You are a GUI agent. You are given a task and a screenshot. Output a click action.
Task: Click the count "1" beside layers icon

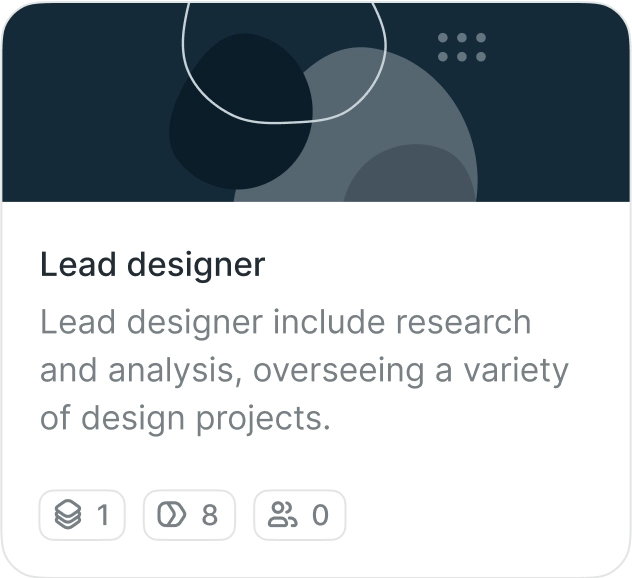(x=102, y=516)
